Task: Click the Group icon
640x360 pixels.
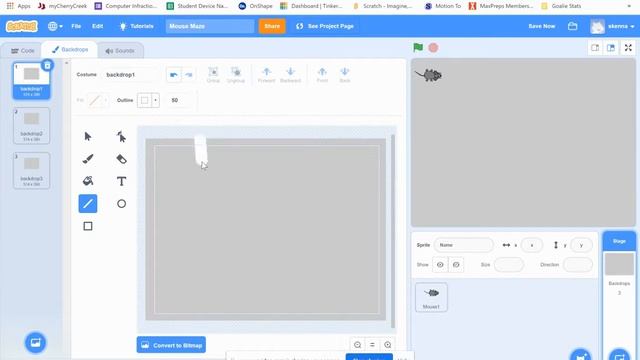Action: (213, 75)
